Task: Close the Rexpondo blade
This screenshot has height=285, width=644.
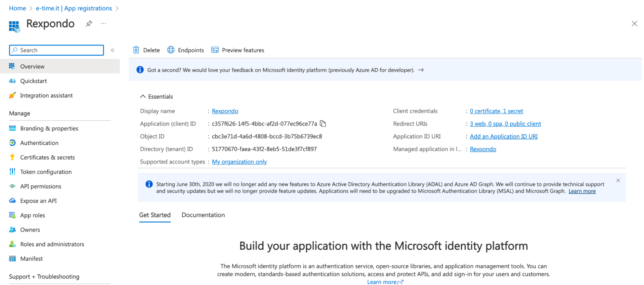Action: [634, 24]
